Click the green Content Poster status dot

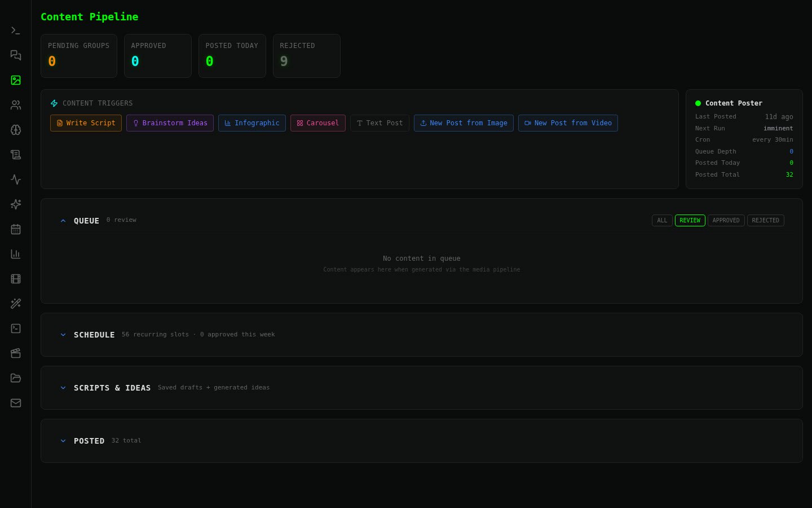click(x=698, y=103)
